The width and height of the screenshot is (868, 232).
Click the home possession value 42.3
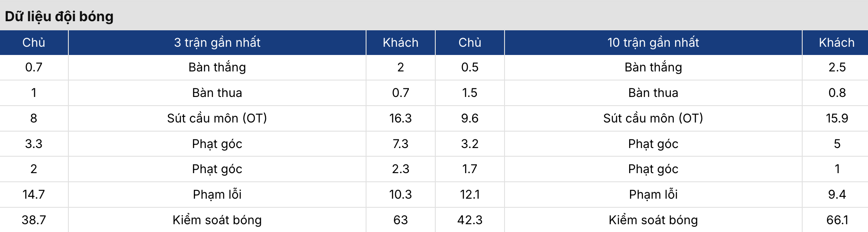point(469,220)
